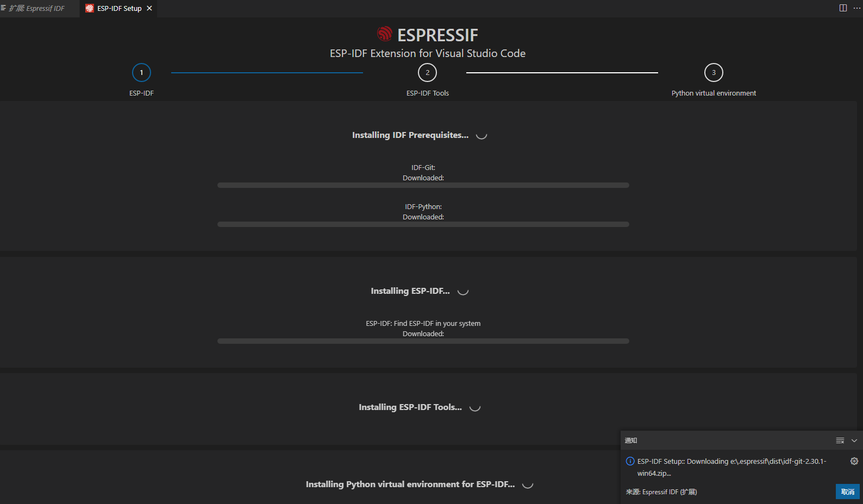Screen dimensions: 863x504
Task: Click 'Installing Python virtual environment for ESP-IDF...' heading
Action: click(x=410, y=484)
